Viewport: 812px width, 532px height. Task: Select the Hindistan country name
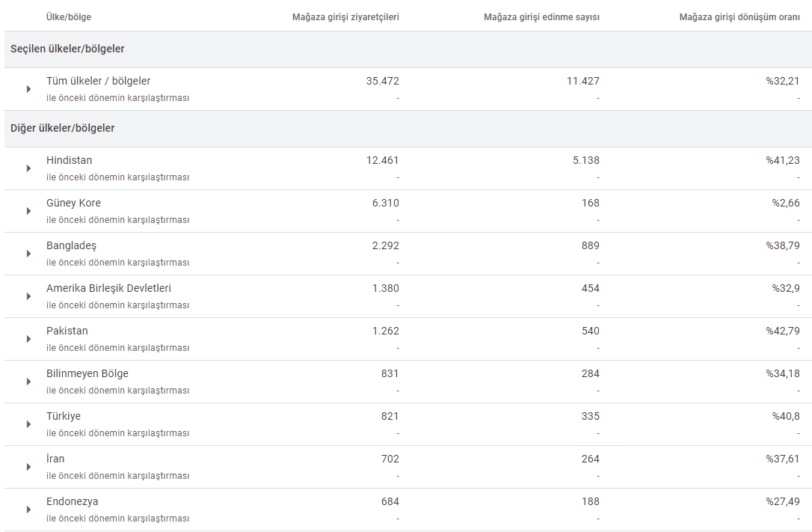click(69, 160)
